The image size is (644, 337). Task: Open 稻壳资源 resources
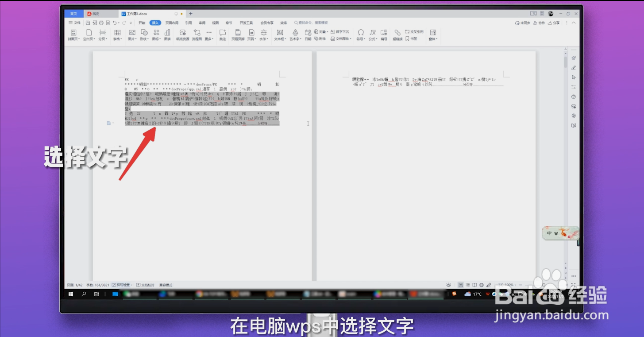pyautogui.click(x=182, y=35)
